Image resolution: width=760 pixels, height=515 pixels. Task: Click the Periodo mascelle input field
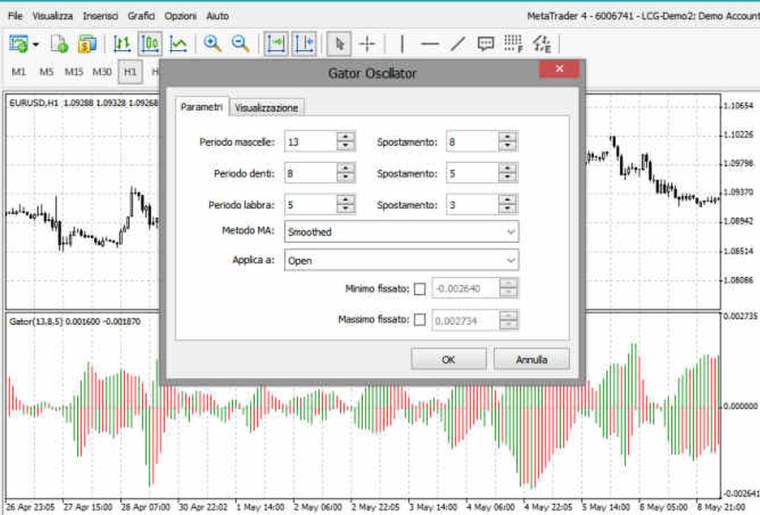pos(310,142)
